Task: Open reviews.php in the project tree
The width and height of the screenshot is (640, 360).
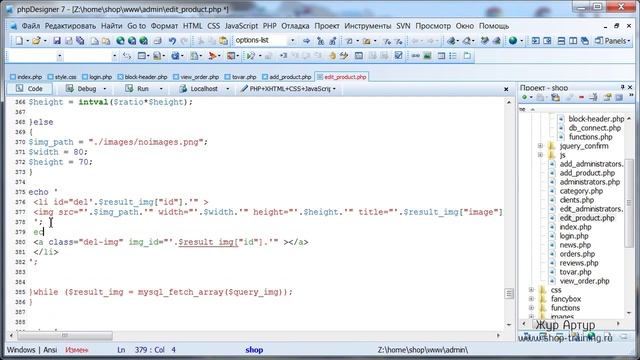Action: [x=579, y=263]
